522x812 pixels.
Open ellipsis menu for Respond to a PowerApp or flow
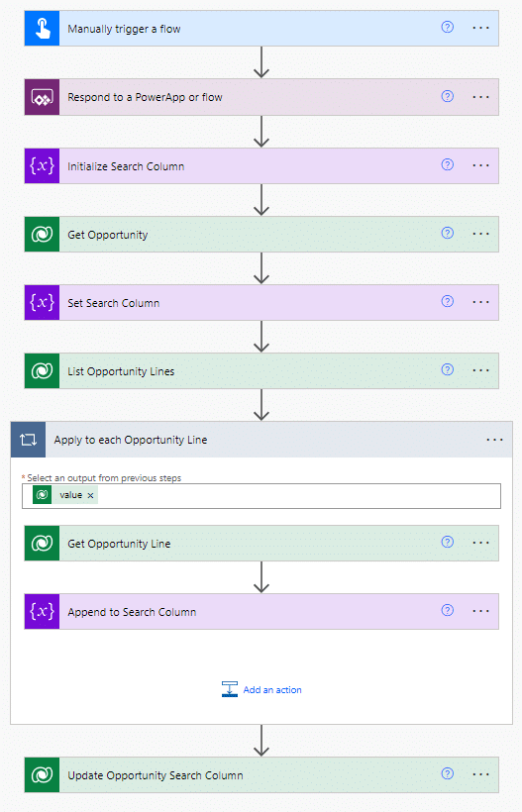[480, 97]
